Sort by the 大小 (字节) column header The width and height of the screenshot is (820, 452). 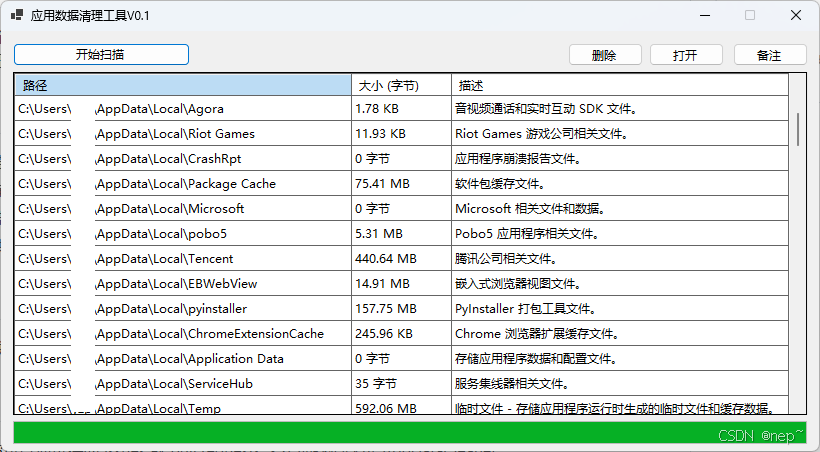(x=402, y=85)
